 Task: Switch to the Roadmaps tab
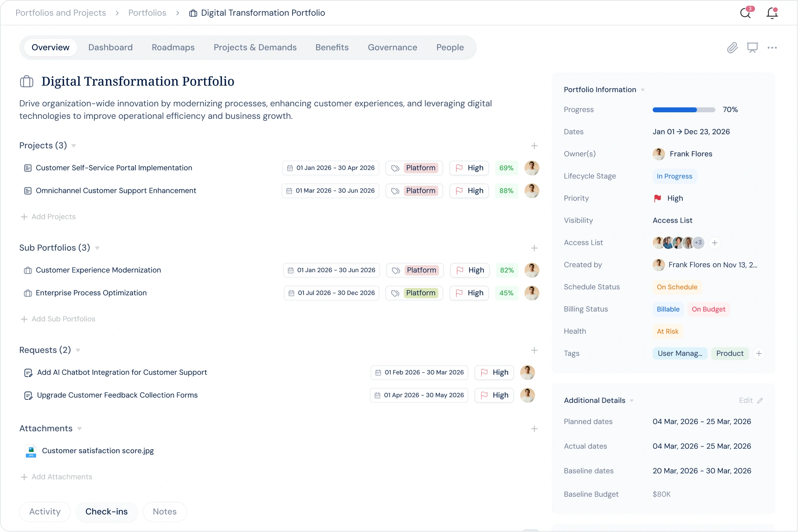(173, 47)
